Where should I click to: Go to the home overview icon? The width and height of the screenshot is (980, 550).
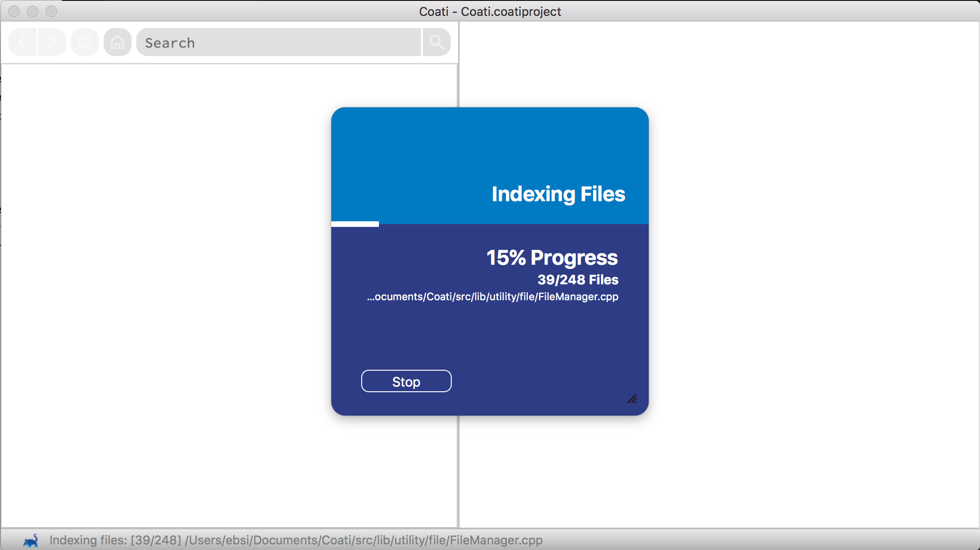pyautogui.click(x=118, y=42)
